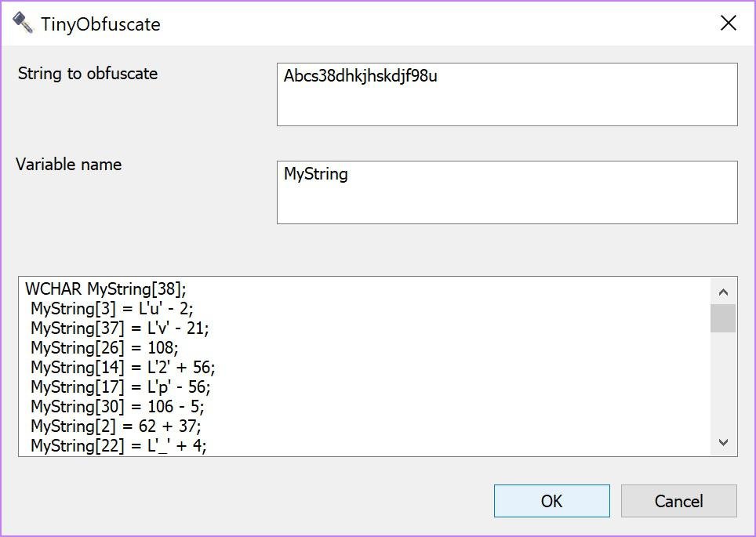This screenshot has height=537, width=756.
Task: Close the TinyObfuscate dialog window
Action: (x=728, y=24)
